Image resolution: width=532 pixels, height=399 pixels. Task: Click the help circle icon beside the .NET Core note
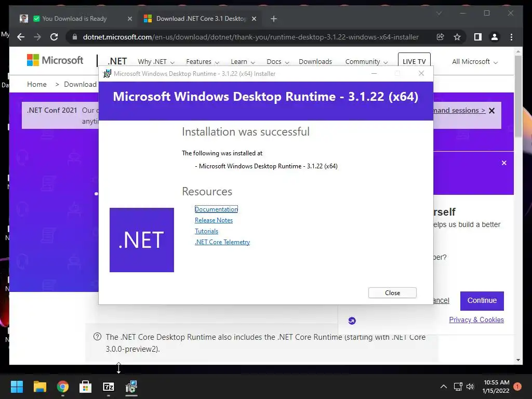pos(97,337)
